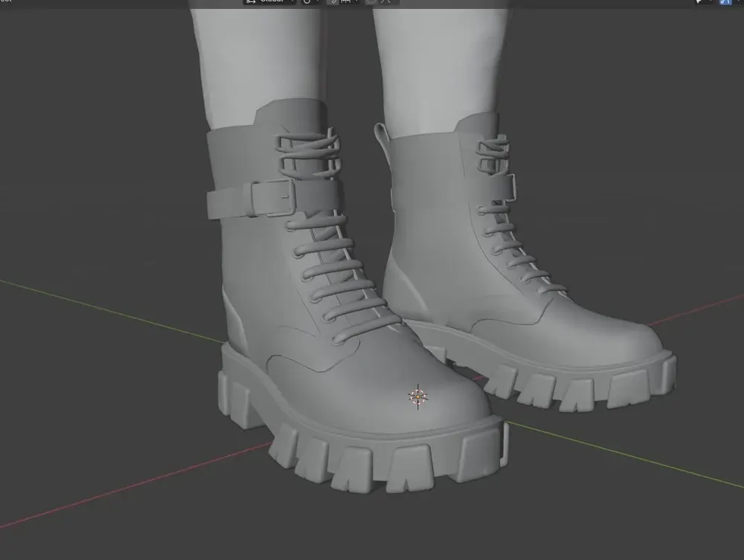744x560 pixels.
Task: Toggle proportional editing in the header
Action: tap(372, 2)
